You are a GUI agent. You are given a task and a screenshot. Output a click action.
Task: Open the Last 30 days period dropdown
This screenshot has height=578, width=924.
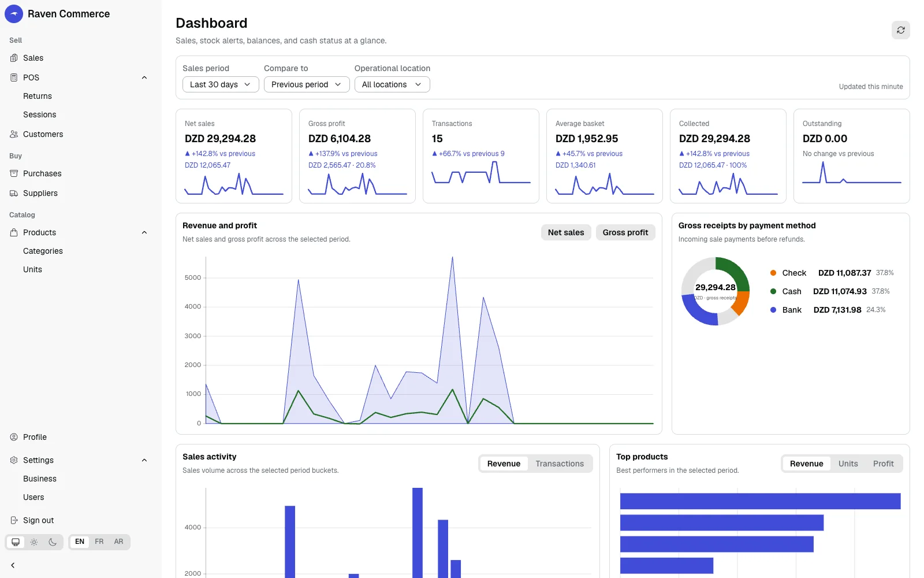pos(221,84)
